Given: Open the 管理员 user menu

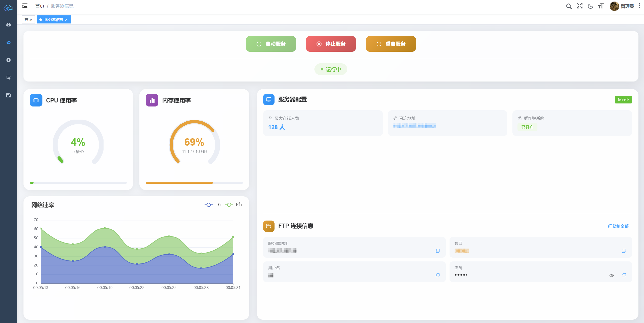Looking at the screenshot, I should (627, 6).
